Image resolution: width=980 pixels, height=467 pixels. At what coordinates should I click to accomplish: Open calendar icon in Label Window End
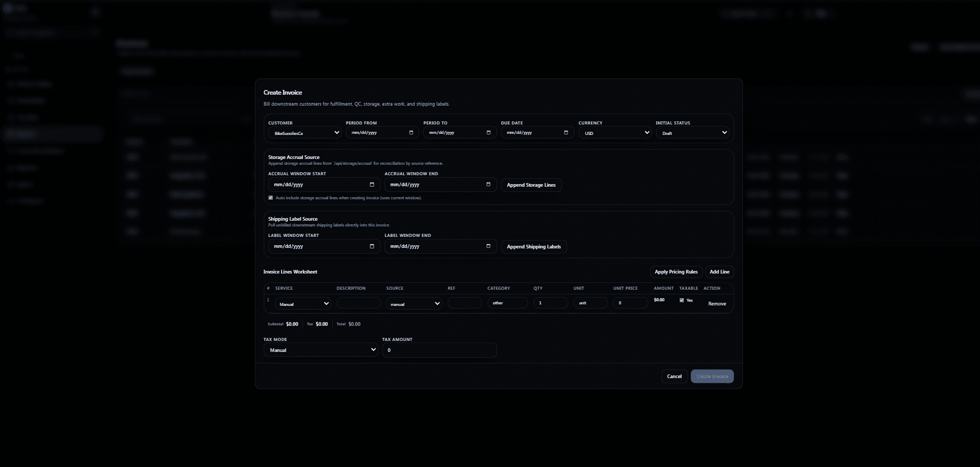coord(488,246)
